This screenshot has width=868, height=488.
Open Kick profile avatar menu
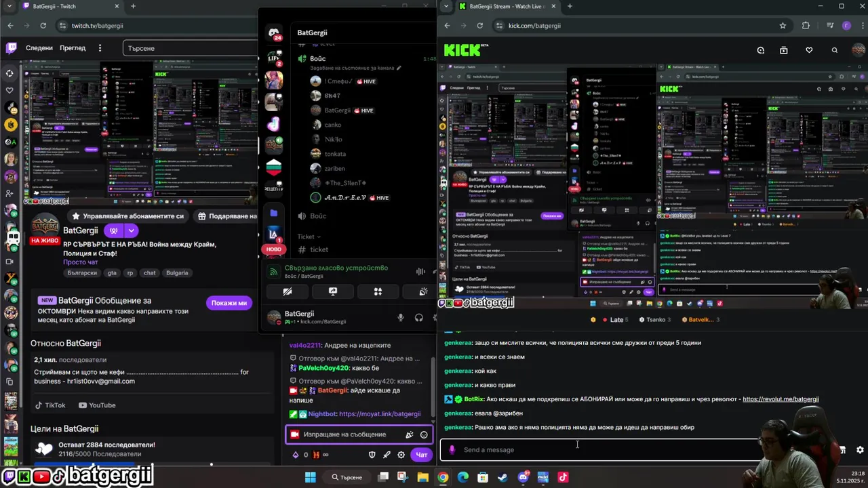click(x=859, y=50)
